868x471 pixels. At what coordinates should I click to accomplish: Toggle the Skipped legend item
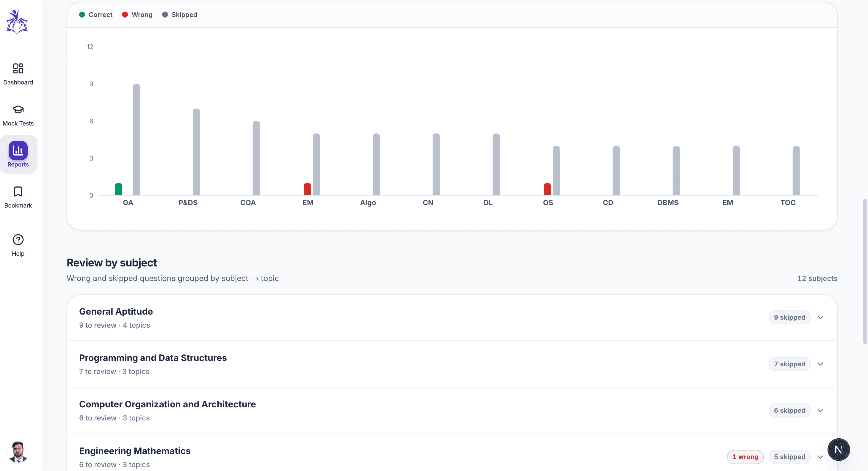tap(180, 15)
